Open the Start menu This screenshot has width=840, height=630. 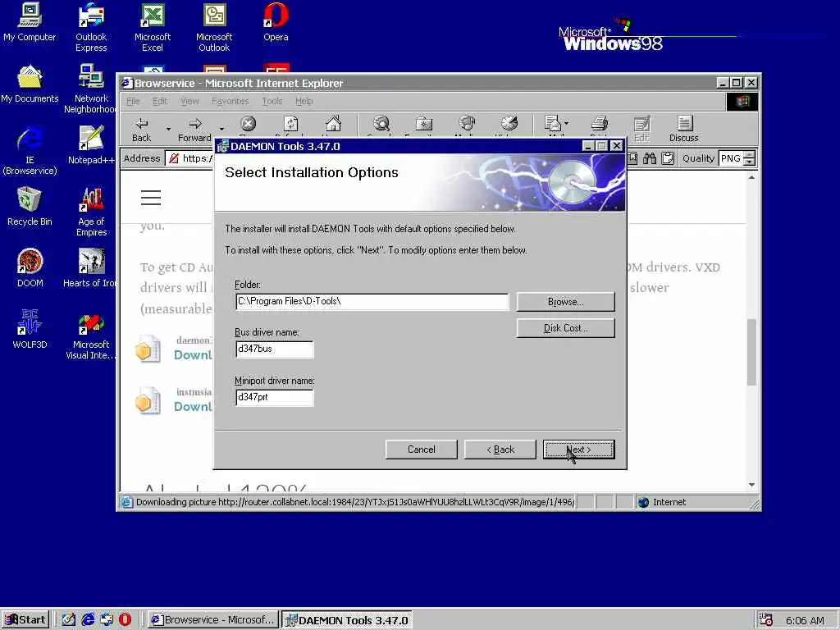pos(25,620)
